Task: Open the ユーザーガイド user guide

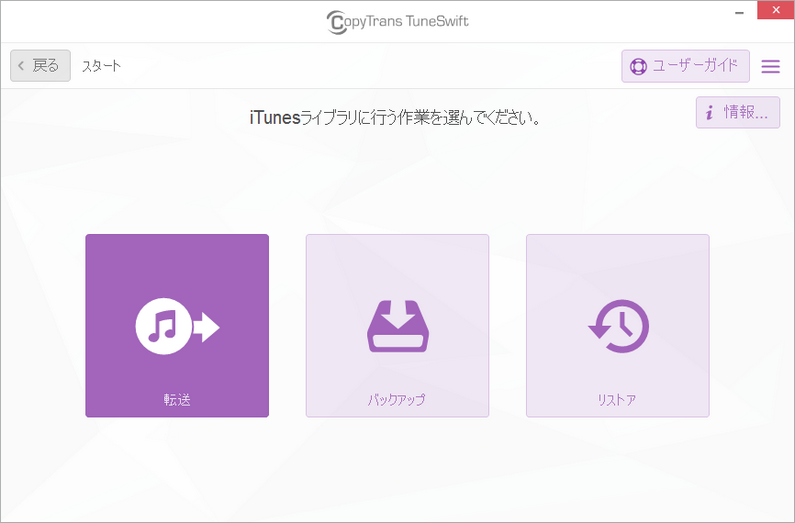Action: coord(685,66)
